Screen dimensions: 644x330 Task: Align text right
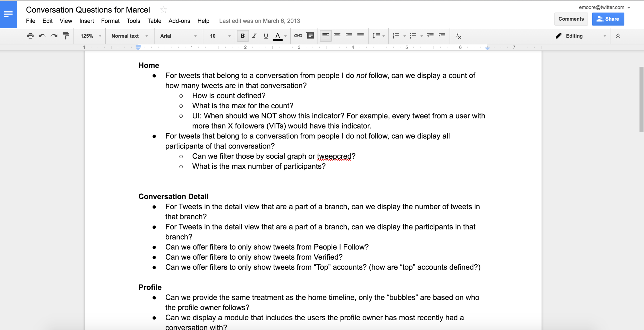[349, 36]
